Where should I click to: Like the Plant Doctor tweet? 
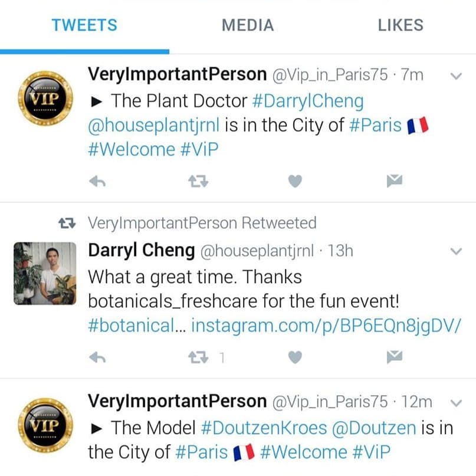(x=295, y=181)
